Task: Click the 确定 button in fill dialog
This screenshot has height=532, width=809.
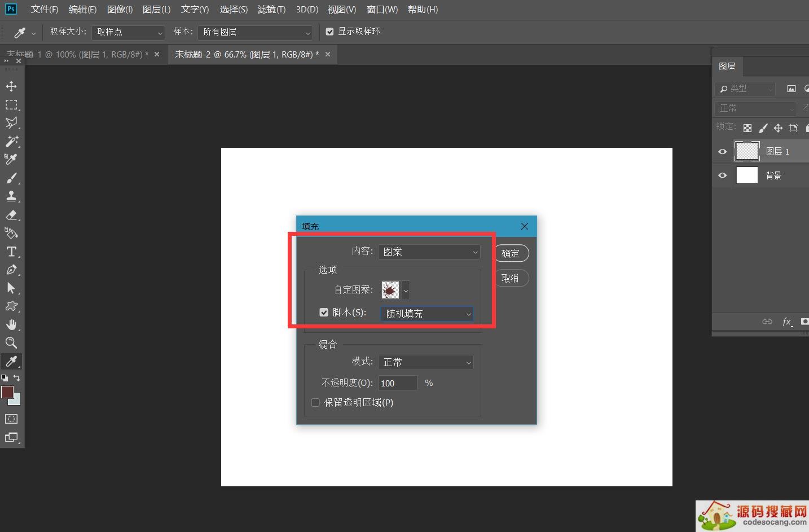Action: [x=511, y=253]
